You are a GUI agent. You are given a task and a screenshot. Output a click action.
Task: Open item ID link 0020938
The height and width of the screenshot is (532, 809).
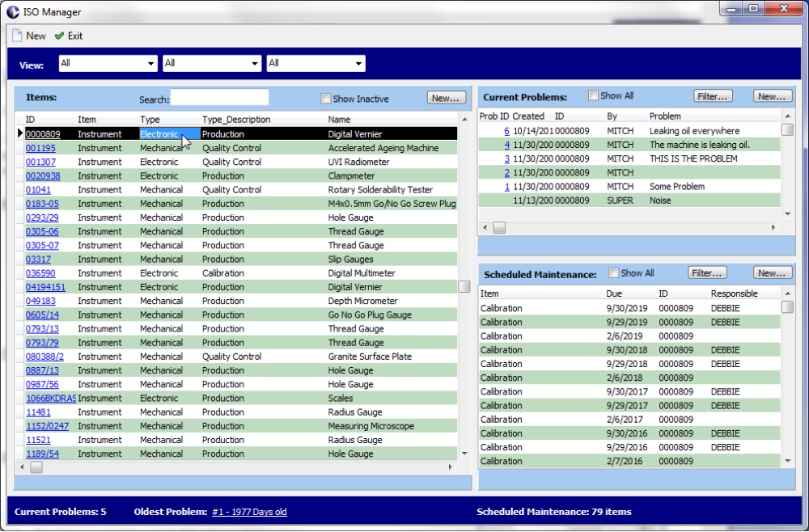(43, 175)
